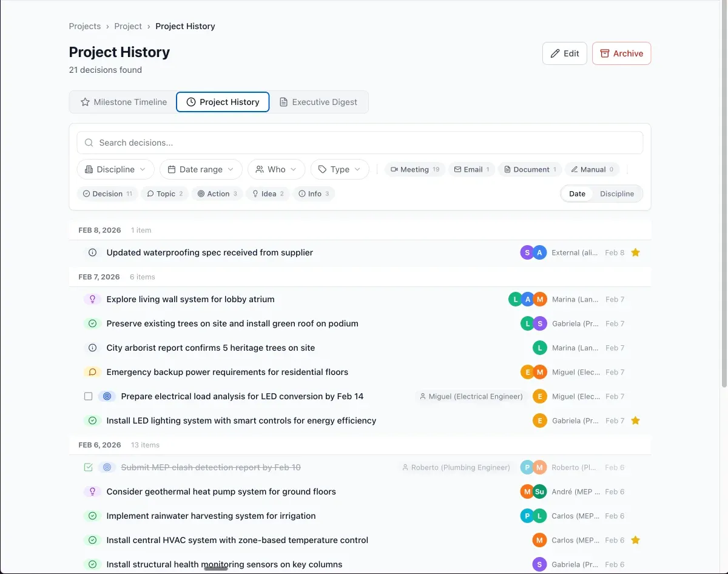Click the Su avatar on the geothermal row
The height and width of the screenshot is (574, 728).
[540, 491]
